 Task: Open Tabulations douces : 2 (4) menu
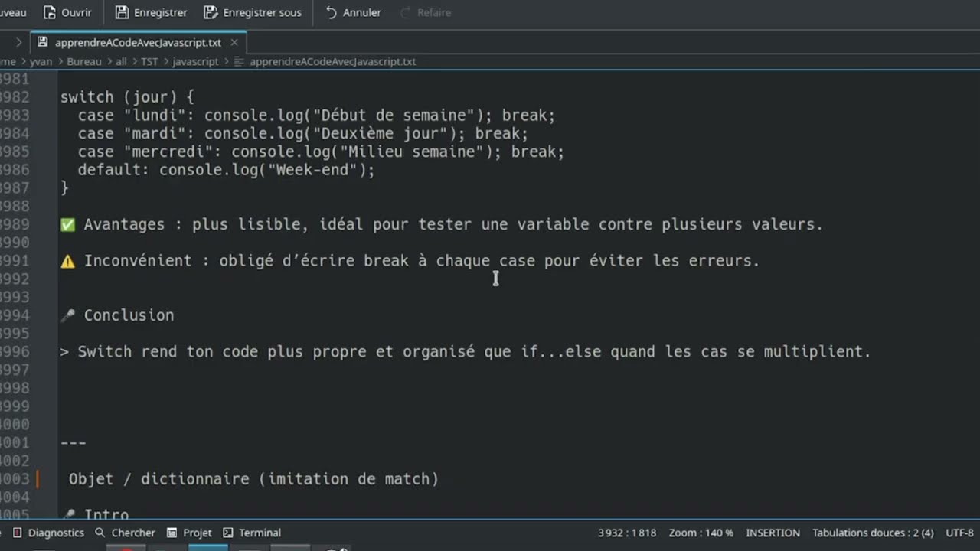click(x=873, y=533)
